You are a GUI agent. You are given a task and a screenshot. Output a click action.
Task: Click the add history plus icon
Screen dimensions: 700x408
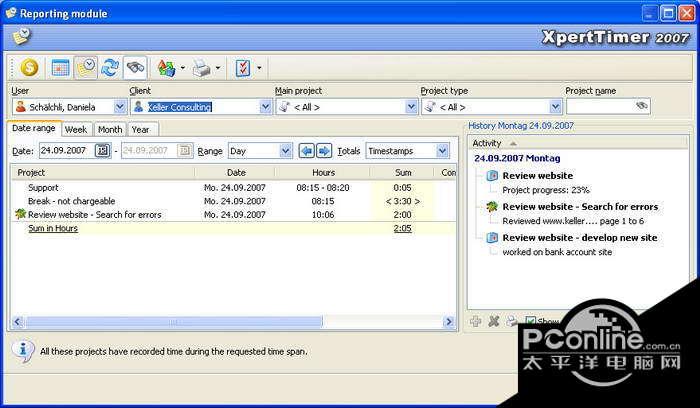tap(475, 321)
